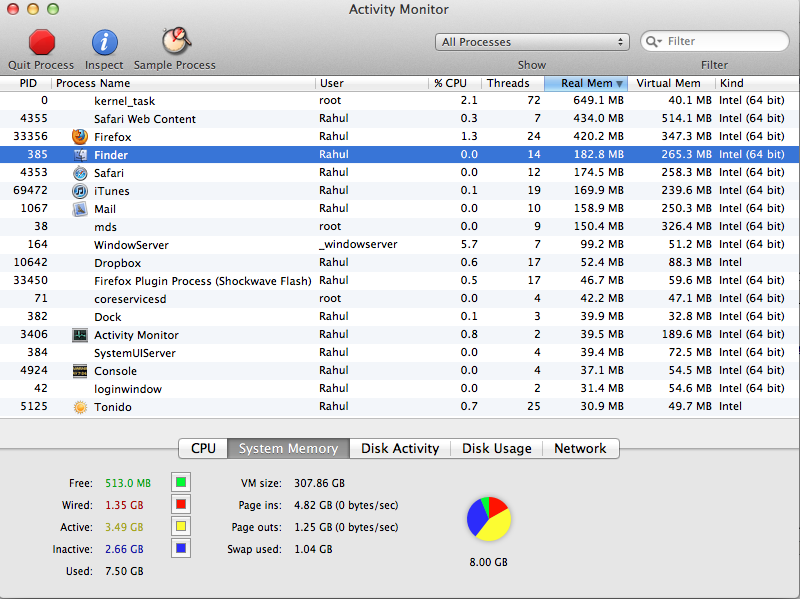This screenshot has width=800, height=599.
Task: Click the 513.0 MB free memory value
Action: [128, 483]
